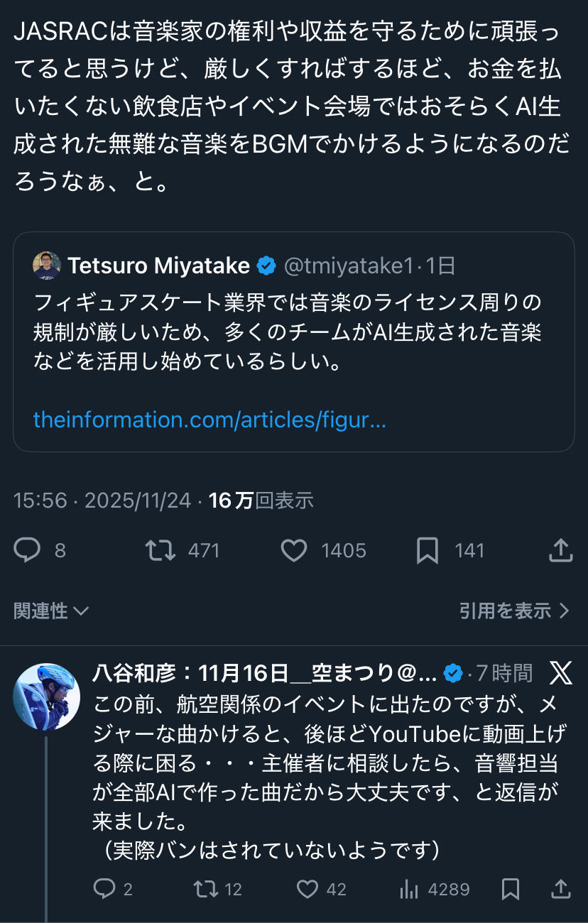Screen dimensions: 588x923
Task: Open 八谷和彦's profile picture
Action: 47,697
